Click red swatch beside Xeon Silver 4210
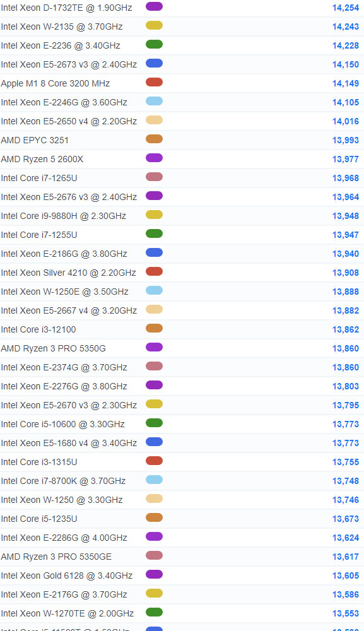Image resolution: width=364 pixels, height=631 pixels. pos(154,271)
